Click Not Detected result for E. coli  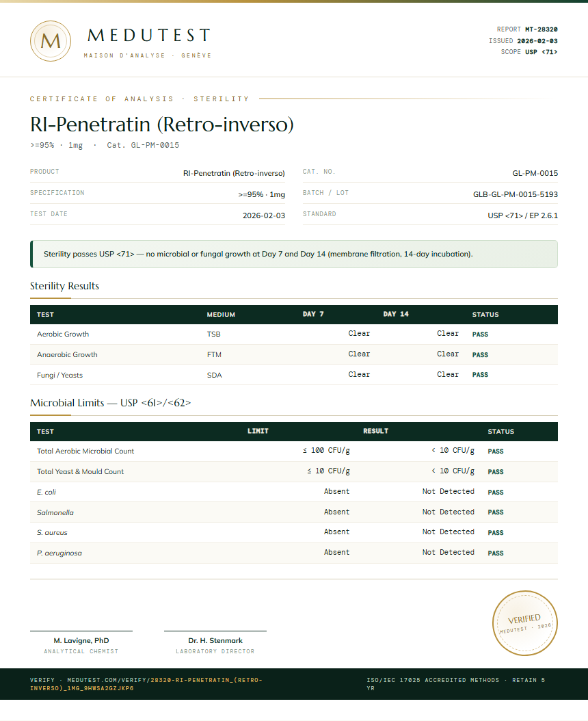pos(449,492)
